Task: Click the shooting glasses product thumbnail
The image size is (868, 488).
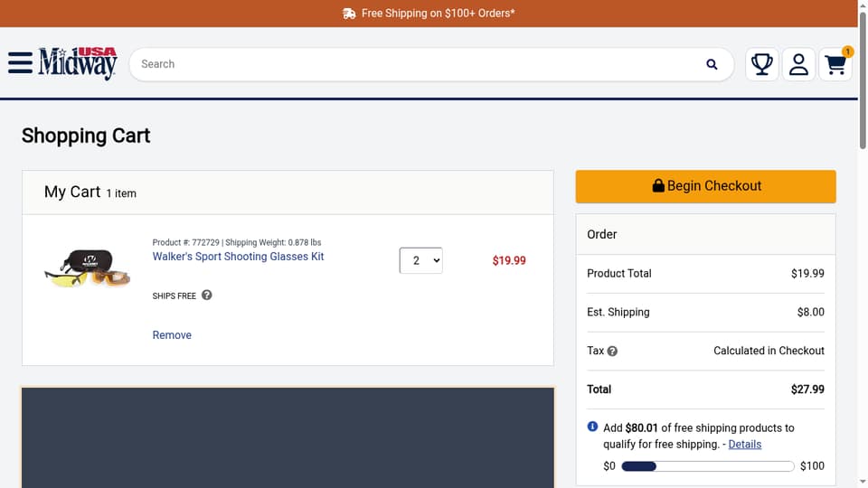Action: [x=88, y=268]
